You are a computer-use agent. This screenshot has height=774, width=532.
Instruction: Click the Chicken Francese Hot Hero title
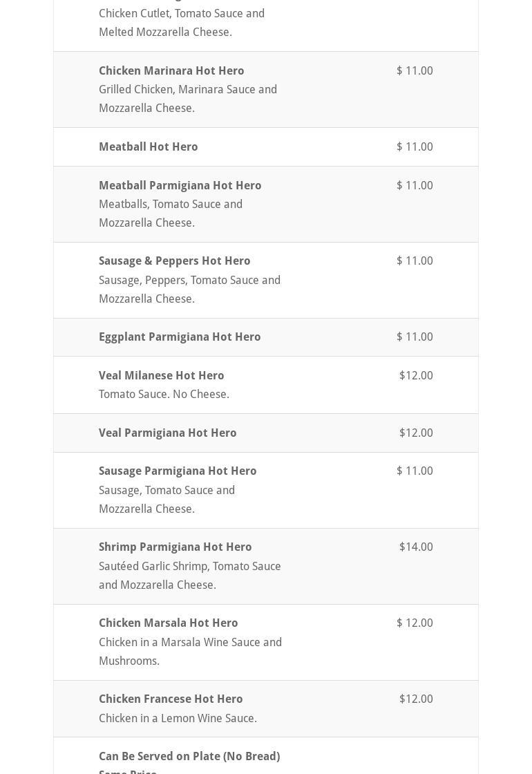(x=171, y=699)
